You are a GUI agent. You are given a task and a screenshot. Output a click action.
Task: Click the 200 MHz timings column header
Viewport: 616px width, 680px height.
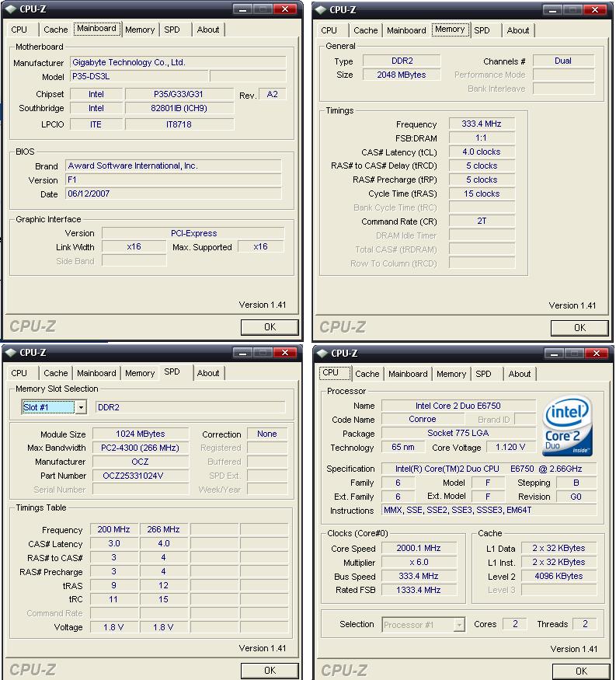(114, 529)
